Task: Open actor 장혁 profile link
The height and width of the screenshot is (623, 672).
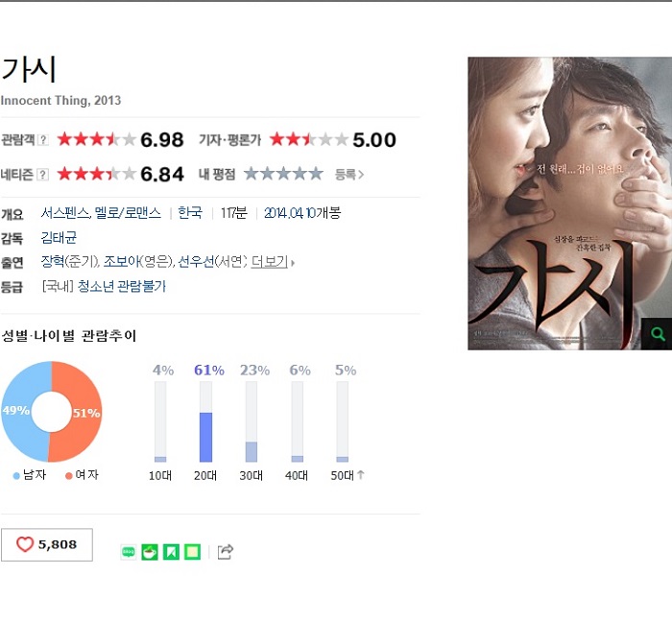Action: [52, 261]
